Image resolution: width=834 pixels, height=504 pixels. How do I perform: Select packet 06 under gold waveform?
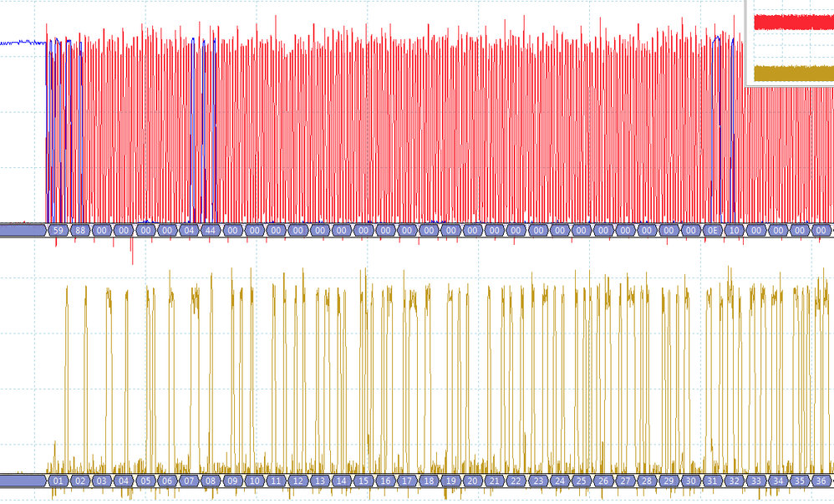[x=167, y=481]
